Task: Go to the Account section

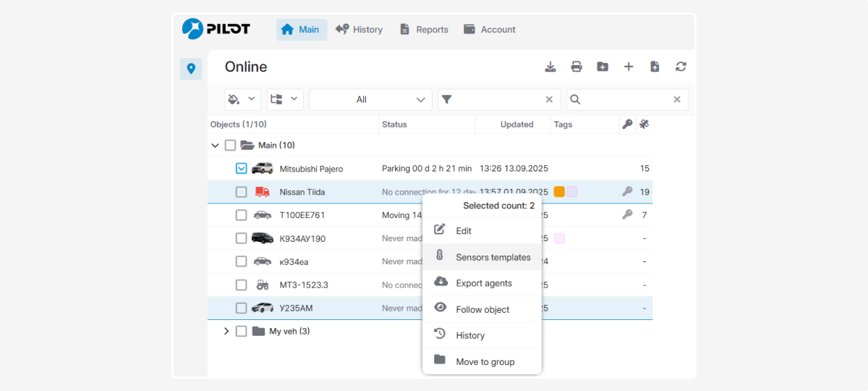Action: [490, 30]
